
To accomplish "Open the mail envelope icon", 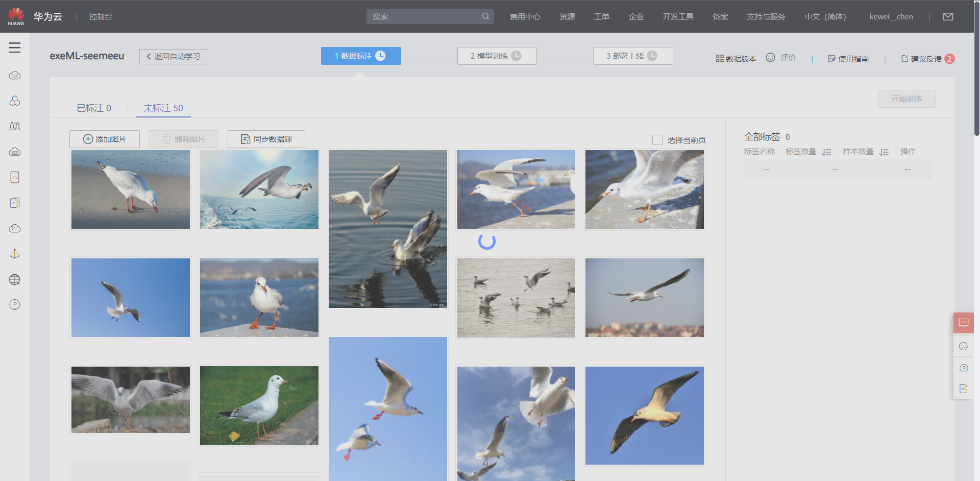I will pyautogui.click(x=948, y=16).
